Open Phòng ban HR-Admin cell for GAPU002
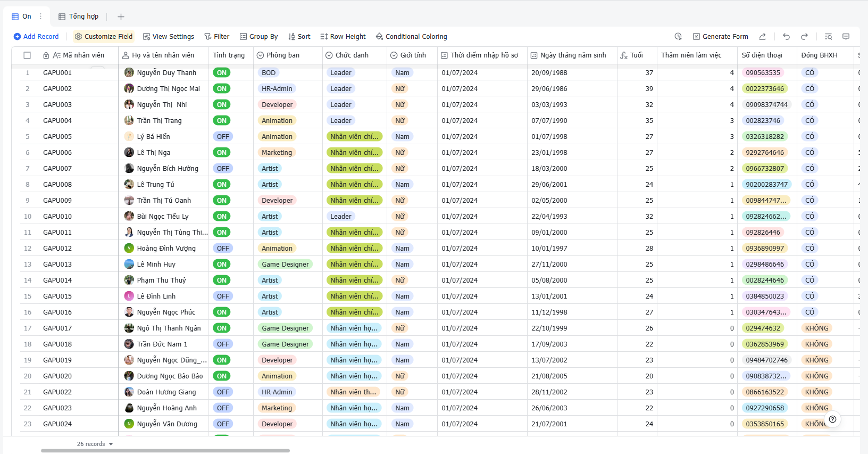 [x=288, y=88]
